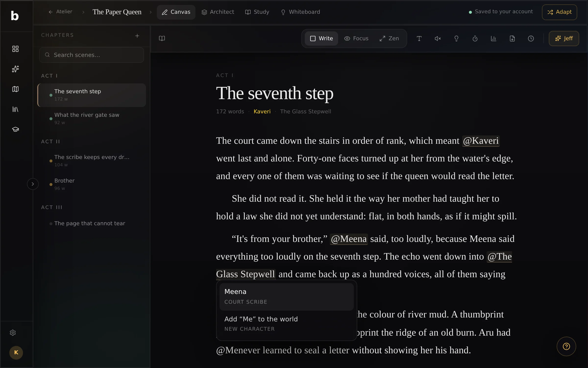Go back to Atelier

click(x=60, y=12)
